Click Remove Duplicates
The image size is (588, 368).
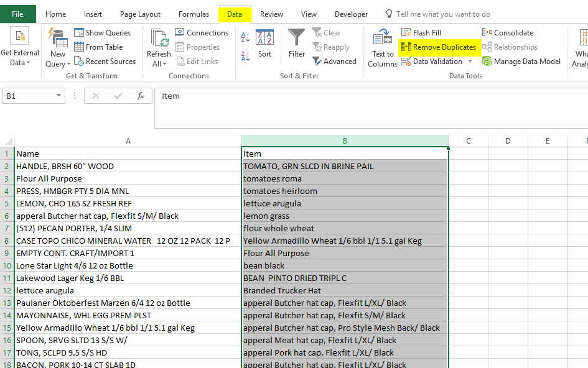[x=439, y=47]
